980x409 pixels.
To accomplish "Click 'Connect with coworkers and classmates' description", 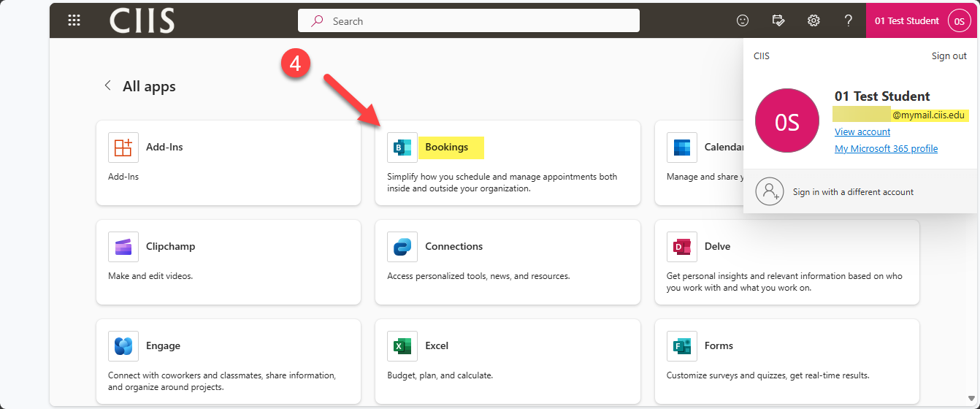I will (x=222, y=381).
